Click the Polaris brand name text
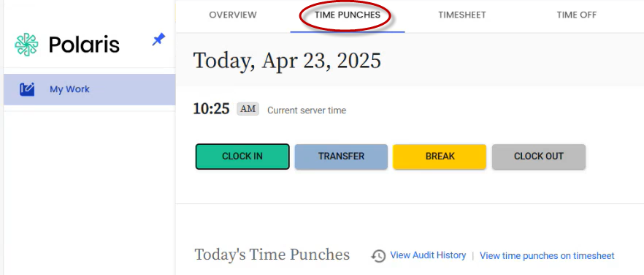This screenshot has height=275, width=644. [84, 45]
